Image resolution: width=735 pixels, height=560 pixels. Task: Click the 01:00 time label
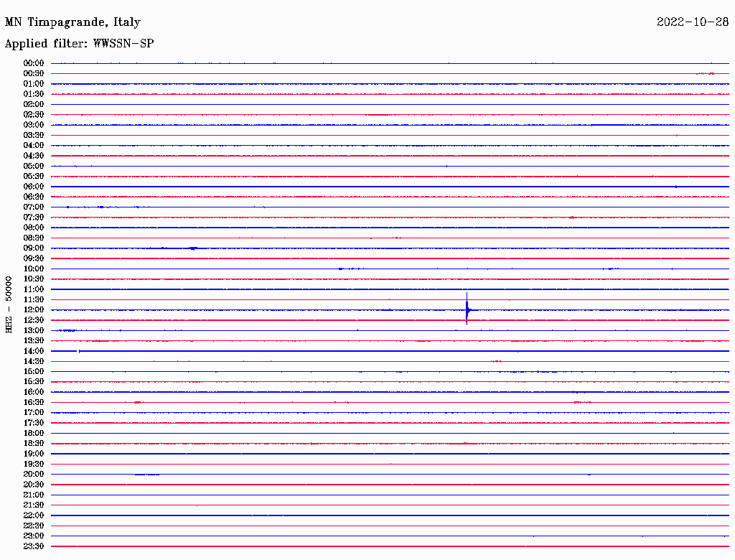tap(34, 84)
